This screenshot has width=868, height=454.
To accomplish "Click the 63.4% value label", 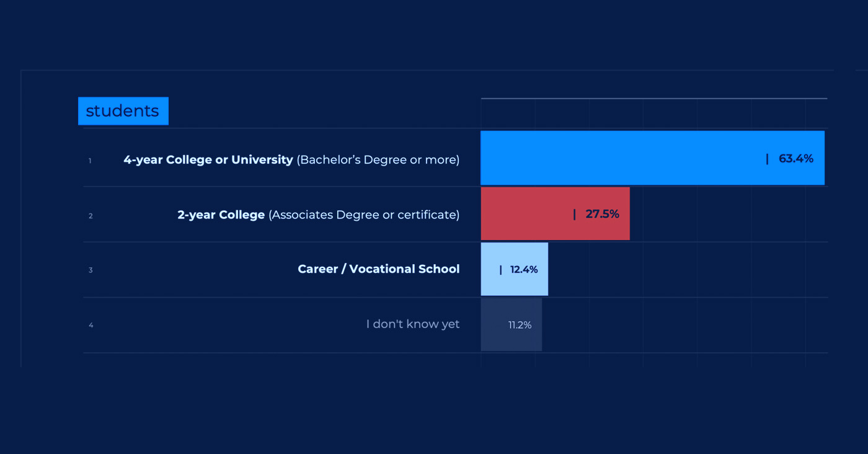I will pyautogui.click(x=796, y=159).
